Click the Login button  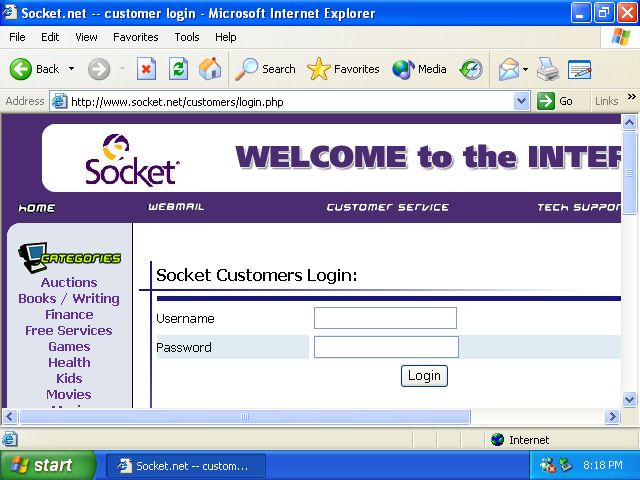coord(424,376)
